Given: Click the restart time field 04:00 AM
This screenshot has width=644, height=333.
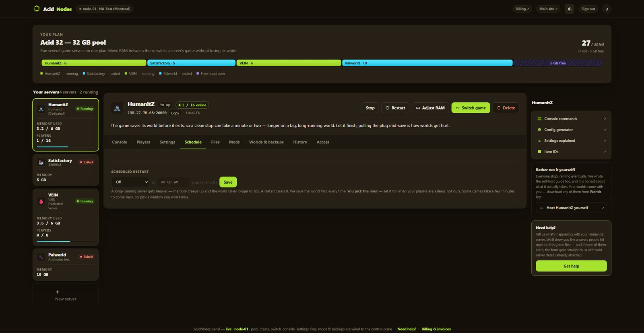Looking at the screenshot, I should click(x=173, y=182).
